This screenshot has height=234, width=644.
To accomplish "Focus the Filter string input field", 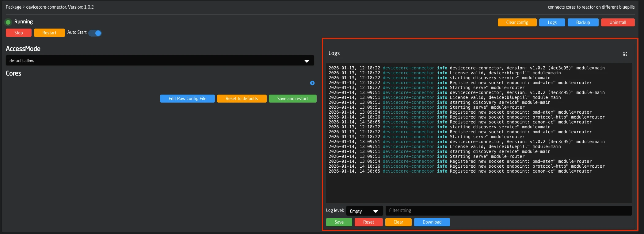I will [x=509, y=210].
